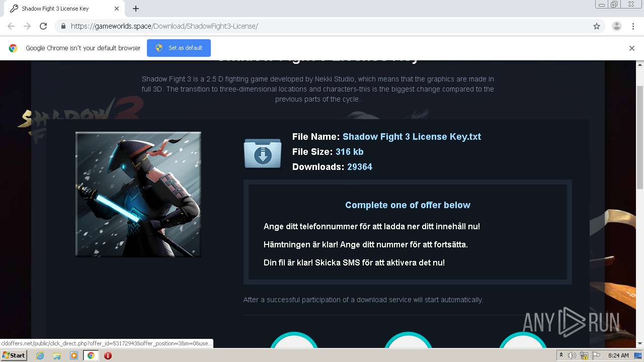This screenshot has width=644, height=362.
Task: Click the browser forward arrow
Action: [27, 26]
